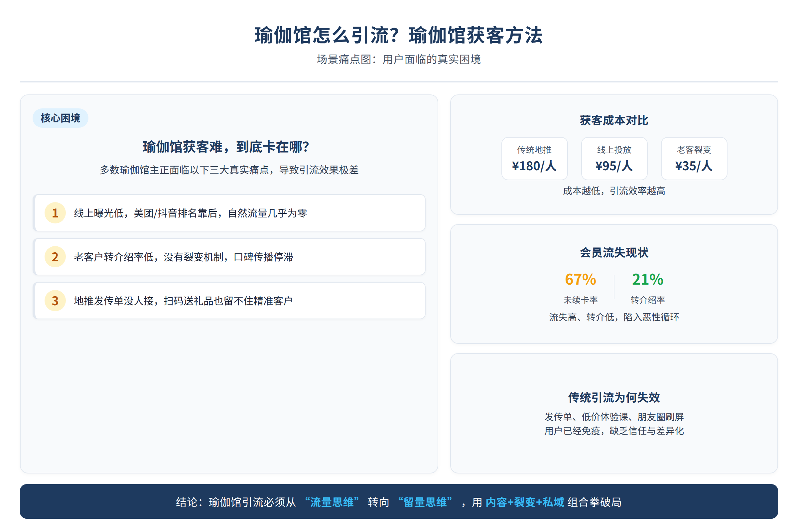
Task: Click the subtitle 场景痛点图
Action: [399, 60]
